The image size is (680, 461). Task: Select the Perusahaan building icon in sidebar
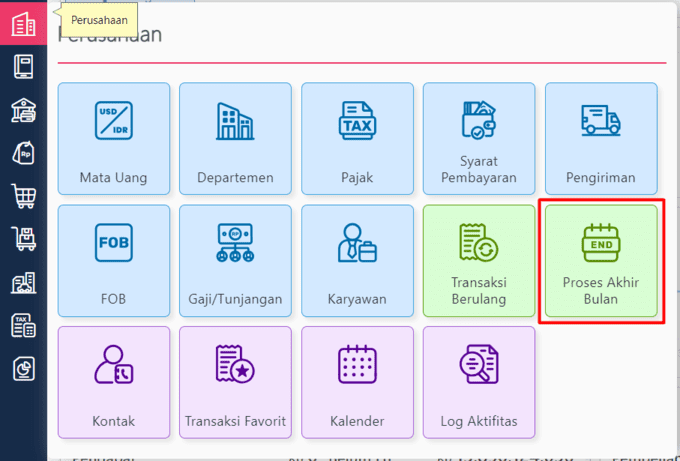[23, 24]
